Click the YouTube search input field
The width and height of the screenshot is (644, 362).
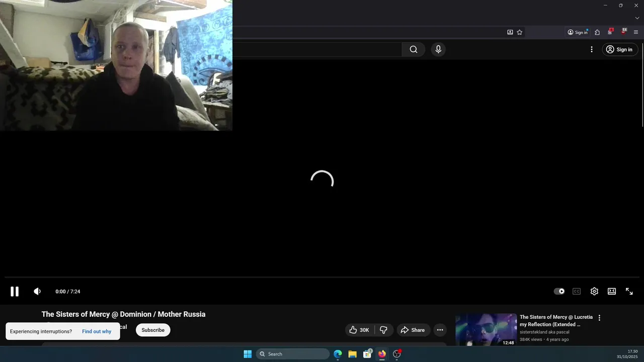(317, 49)
